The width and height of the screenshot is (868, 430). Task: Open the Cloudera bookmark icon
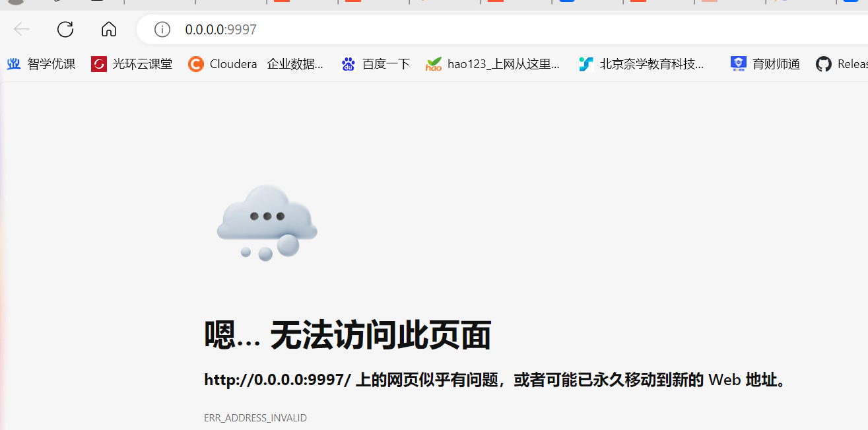pos(196,64)
